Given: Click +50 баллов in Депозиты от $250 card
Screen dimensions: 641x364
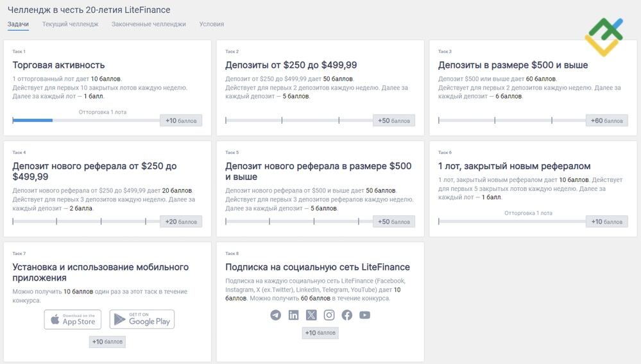Looking at the screenshot, I should 394,120.
